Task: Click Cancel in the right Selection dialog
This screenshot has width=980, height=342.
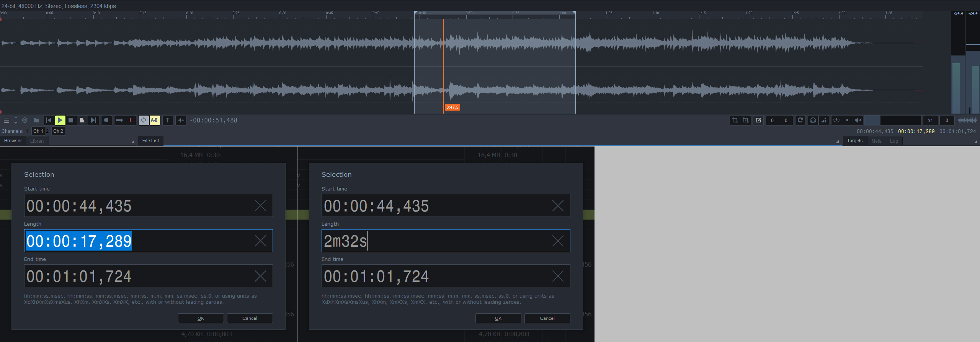Action: [547, 318]
